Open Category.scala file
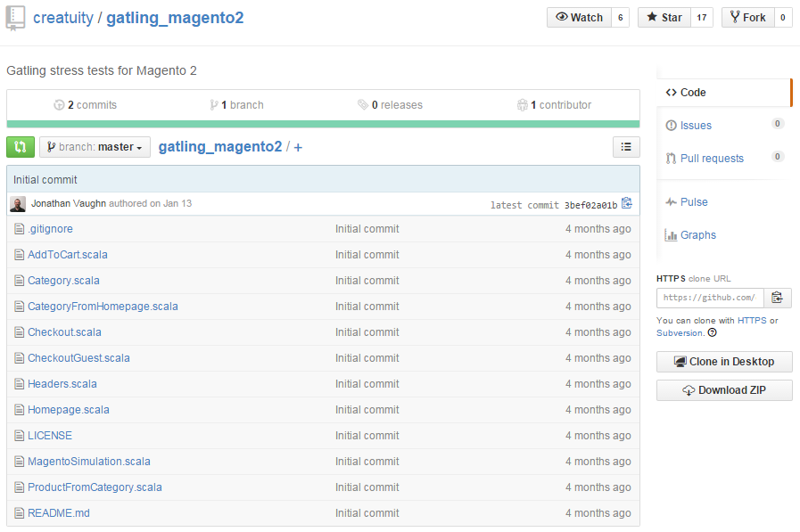 point(63,281)
